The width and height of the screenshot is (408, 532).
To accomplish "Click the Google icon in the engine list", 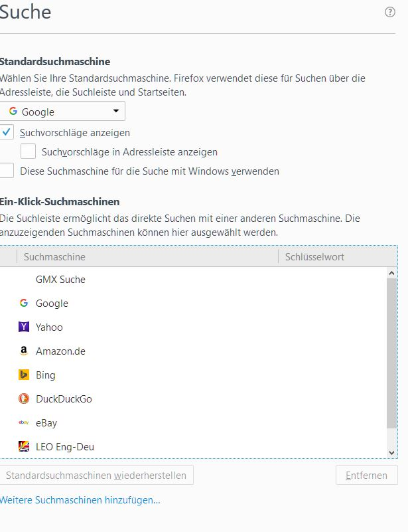I will tap(24, 303).
